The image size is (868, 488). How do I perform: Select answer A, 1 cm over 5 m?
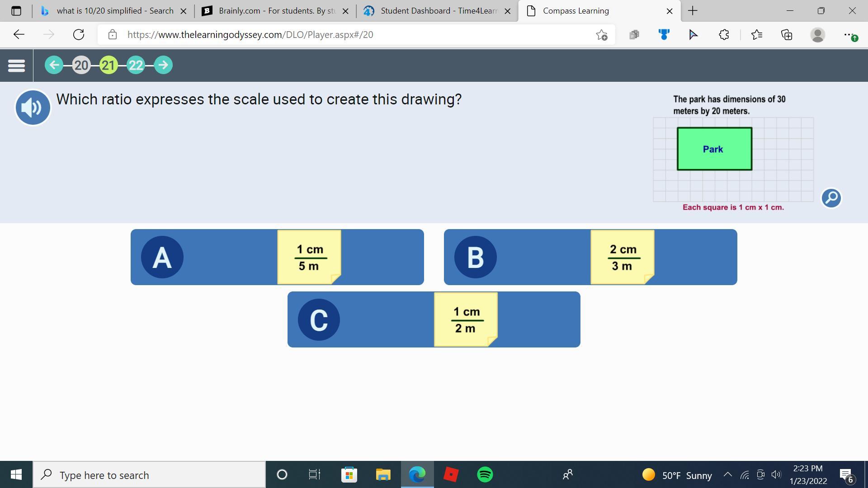[277, 257]
